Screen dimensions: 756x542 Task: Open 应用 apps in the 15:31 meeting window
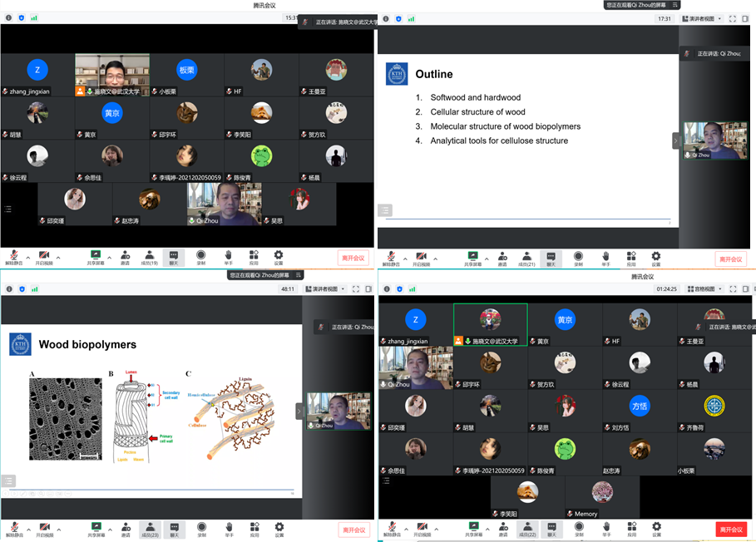click(254, 258)
